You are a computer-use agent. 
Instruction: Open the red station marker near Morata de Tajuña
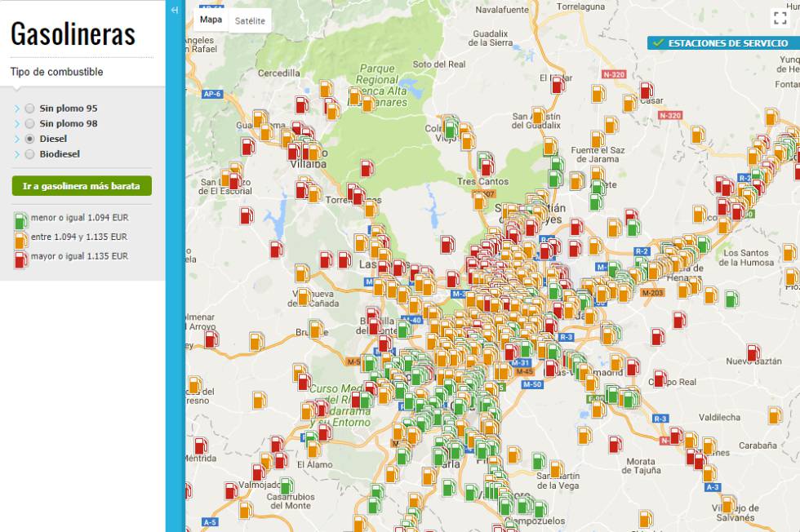pyautogui.click(x=616, y=444)
